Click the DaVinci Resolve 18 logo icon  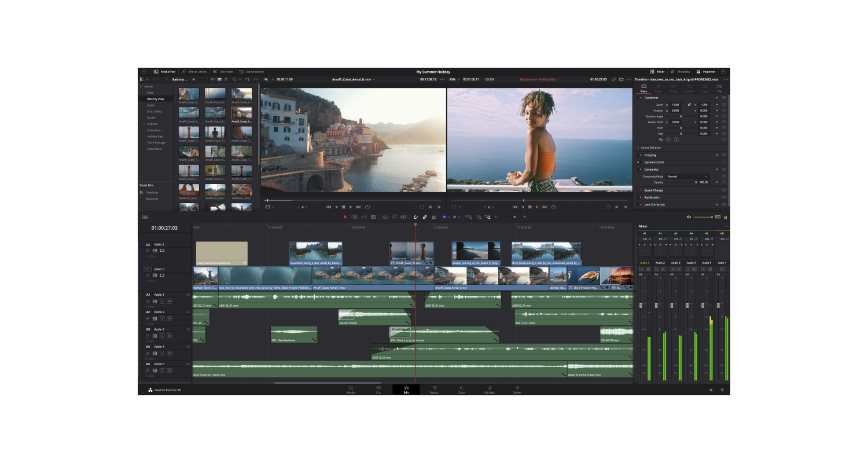coord(150,390)
